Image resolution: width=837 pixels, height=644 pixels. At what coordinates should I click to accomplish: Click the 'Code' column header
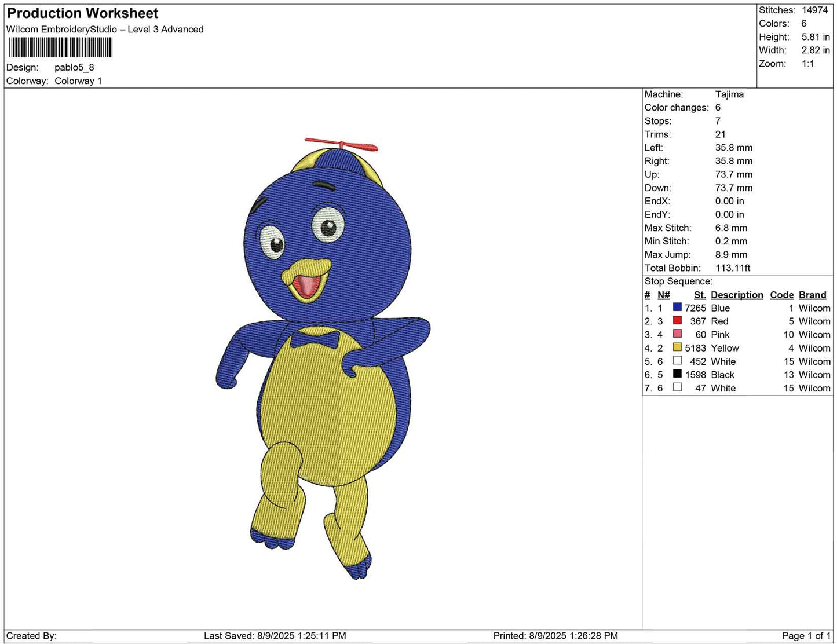[781, 295]
